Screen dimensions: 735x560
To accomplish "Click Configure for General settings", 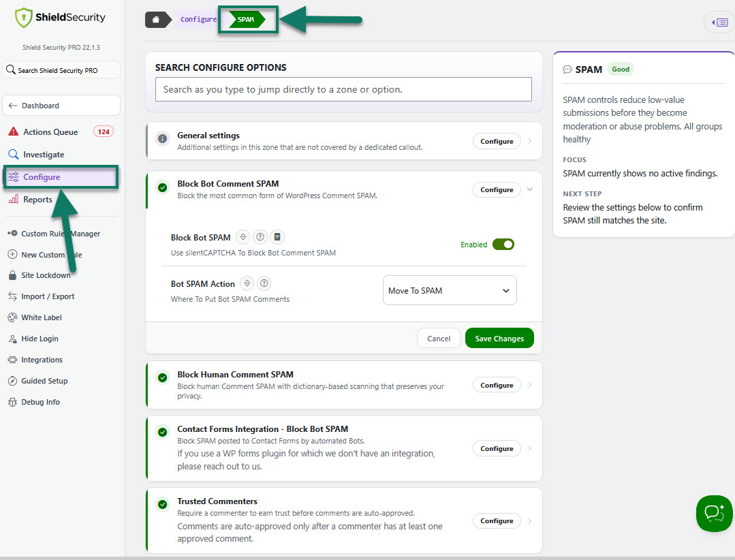I will click(x=497, y=141).
